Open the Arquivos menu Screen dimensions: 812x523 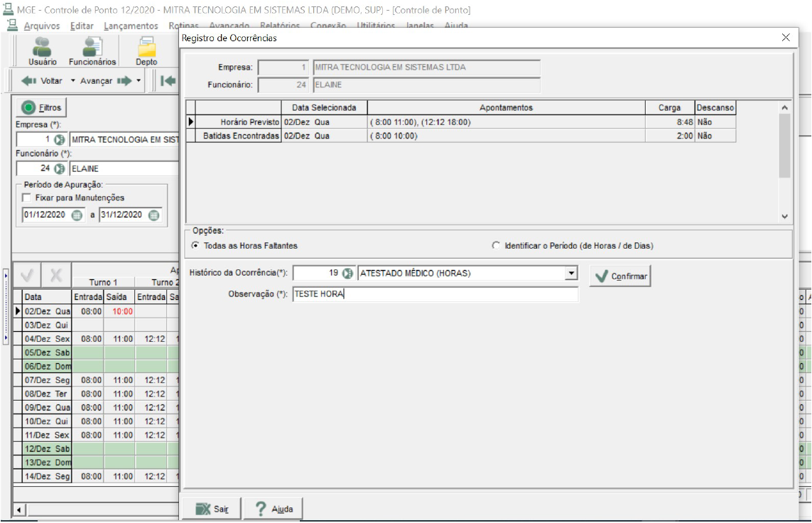41,26
